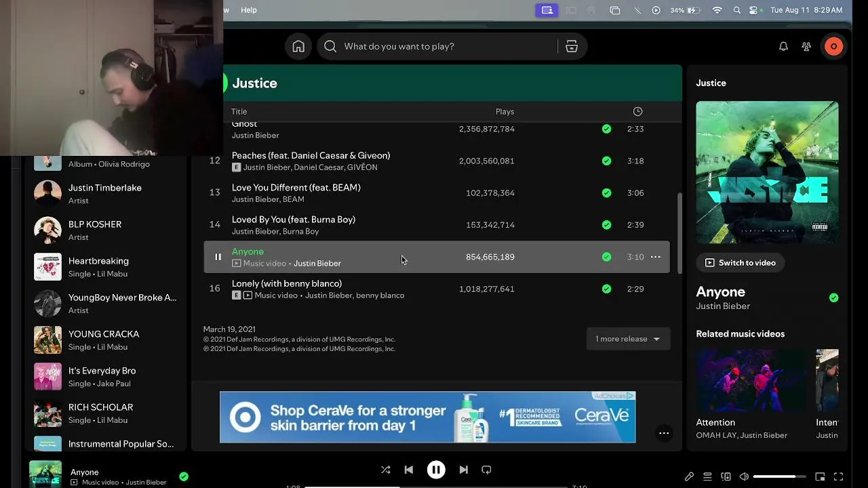The width and height of the screenshot is (868, 488).
Task: Skip to next track
Action: click(464, 470)
